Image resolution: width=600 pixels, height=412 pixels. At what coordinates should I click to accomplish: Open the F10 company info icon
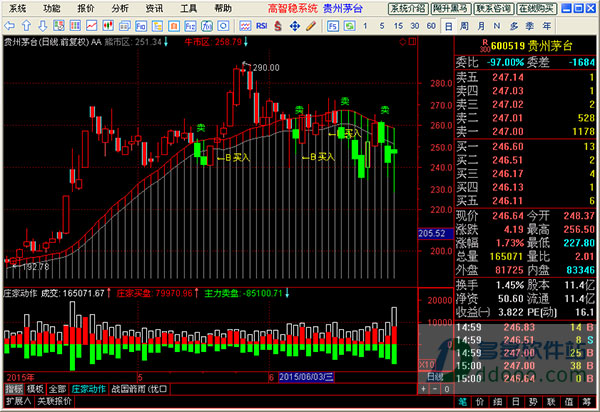[x=141, y=26]
